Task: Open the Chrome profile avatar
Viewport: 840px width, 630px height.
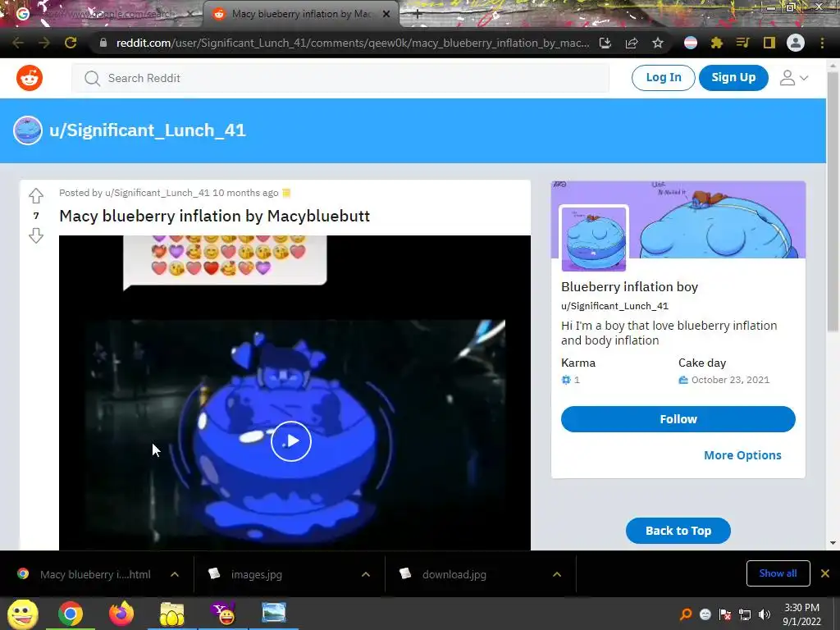Action: pos(796,43)
